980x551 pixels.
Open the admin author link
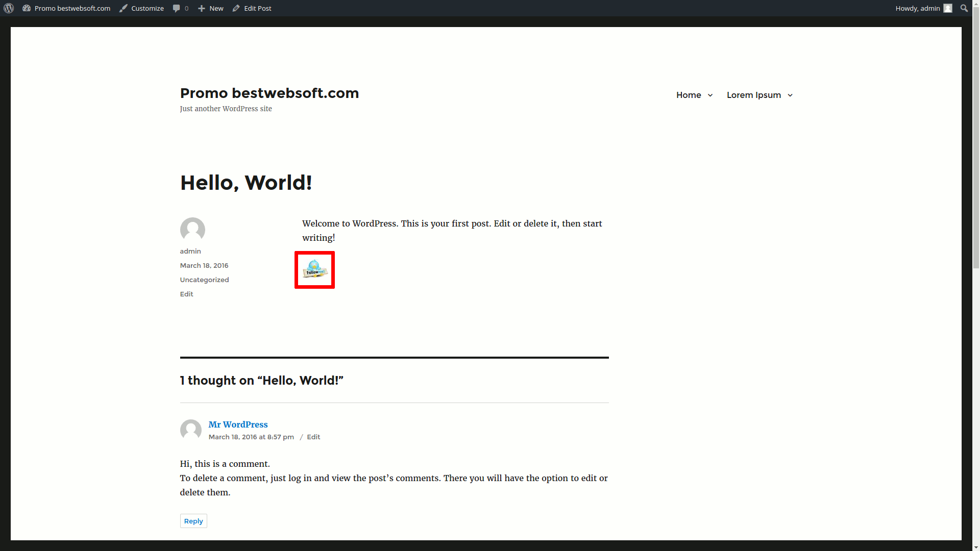(190, 251)
